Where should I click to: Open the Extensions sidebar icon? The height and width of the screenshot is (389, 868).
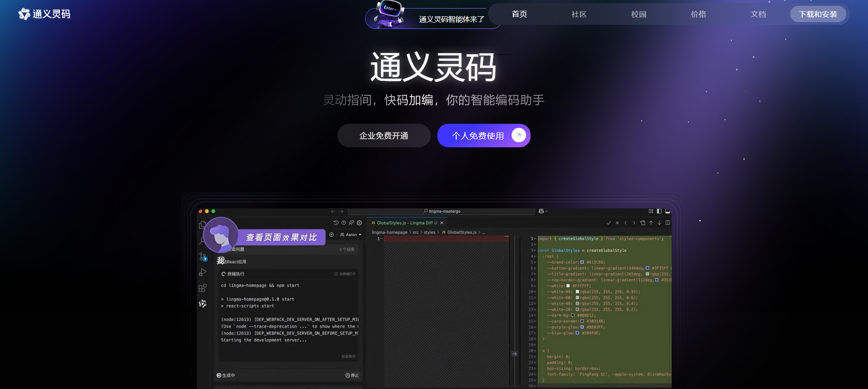pyautogui.click(x=203, y=288)
